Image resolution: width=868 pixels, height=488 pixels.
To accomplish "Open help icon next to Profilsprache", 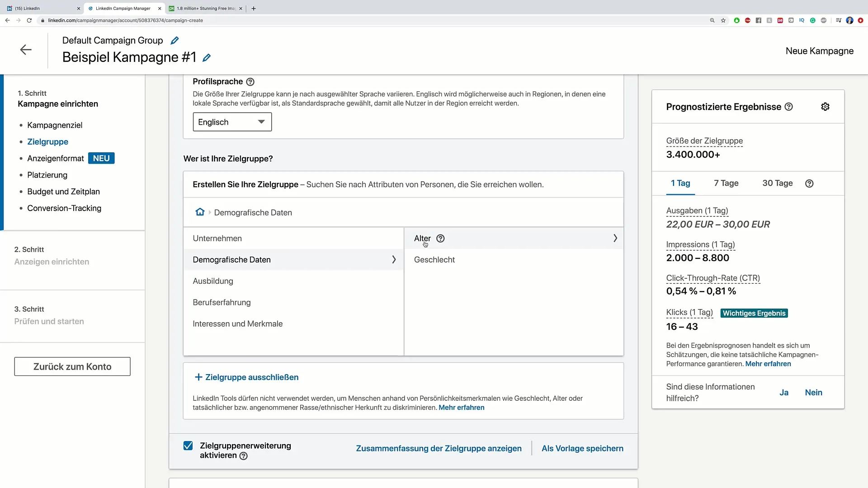I will [x=250, y=82].
